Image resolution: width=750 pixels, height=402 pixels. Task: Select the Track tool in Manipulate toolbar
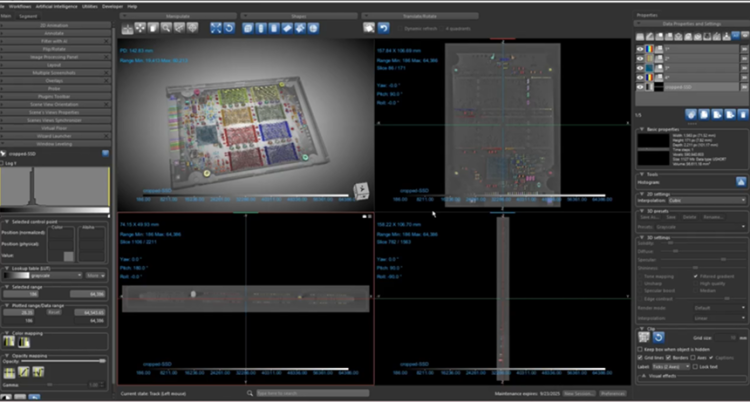pos(127,28)
